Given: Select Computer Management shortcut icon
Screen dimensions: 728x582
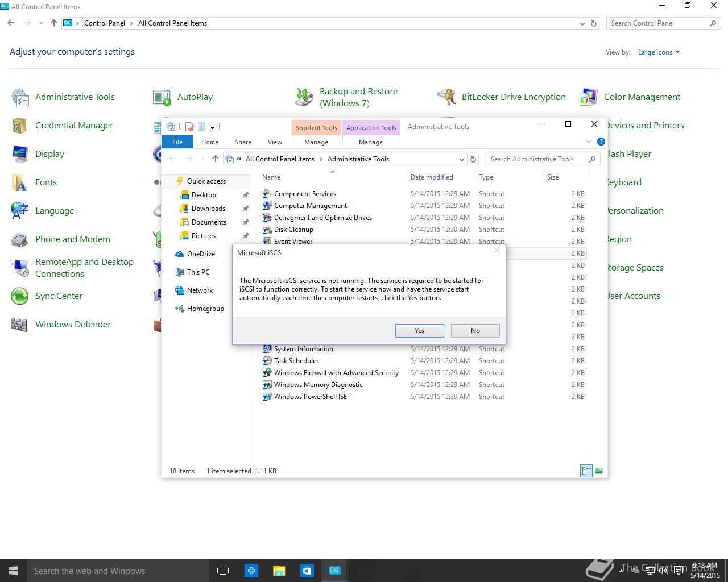Looking at the screenshot, I should pyautogui.click(x=267, y=206).
